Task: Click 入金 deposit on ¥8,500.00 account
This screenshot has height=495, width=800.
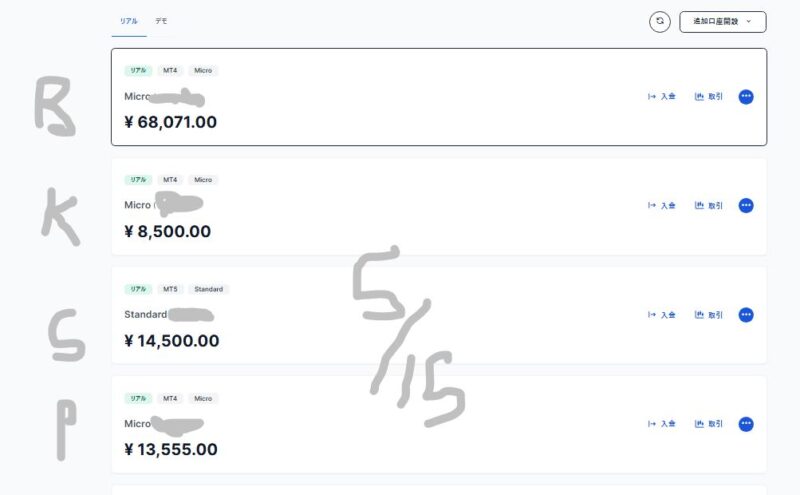Action: tap(662, 206)
